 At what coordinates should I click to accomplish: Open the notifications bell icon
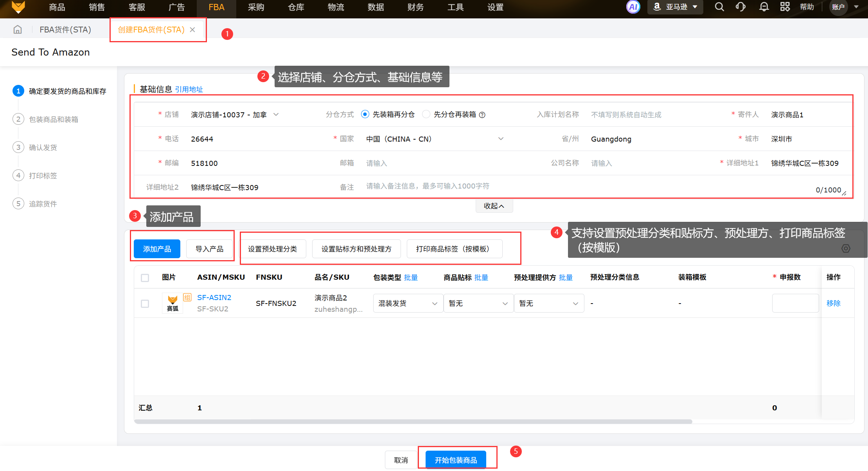[764, 7]
